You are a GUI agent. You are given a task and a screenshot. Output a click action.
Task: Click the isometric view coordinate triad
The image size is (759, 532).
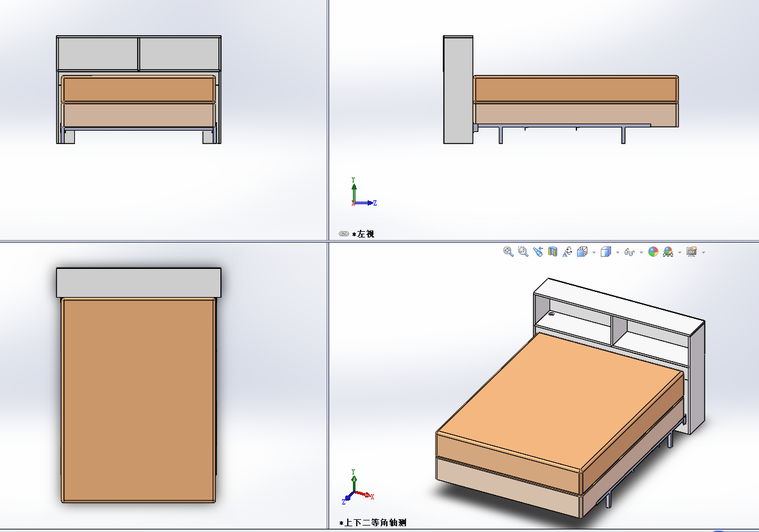pyautogui.click(x=358, y=487)
